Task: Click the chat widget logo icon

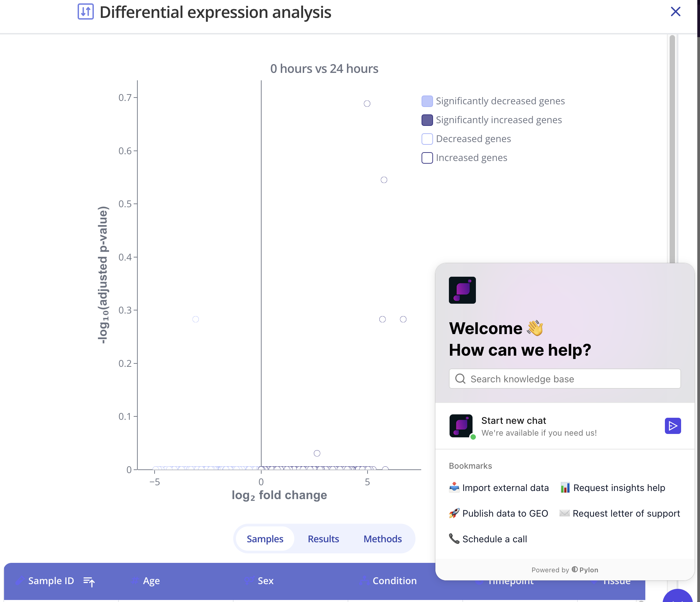Action: pos(462,290)
